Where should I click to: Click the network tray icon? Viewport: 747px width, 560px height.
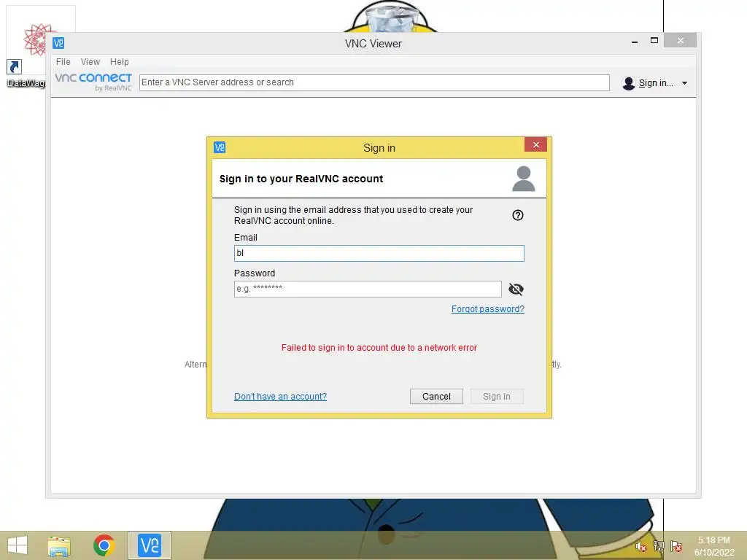coord(659,547)
